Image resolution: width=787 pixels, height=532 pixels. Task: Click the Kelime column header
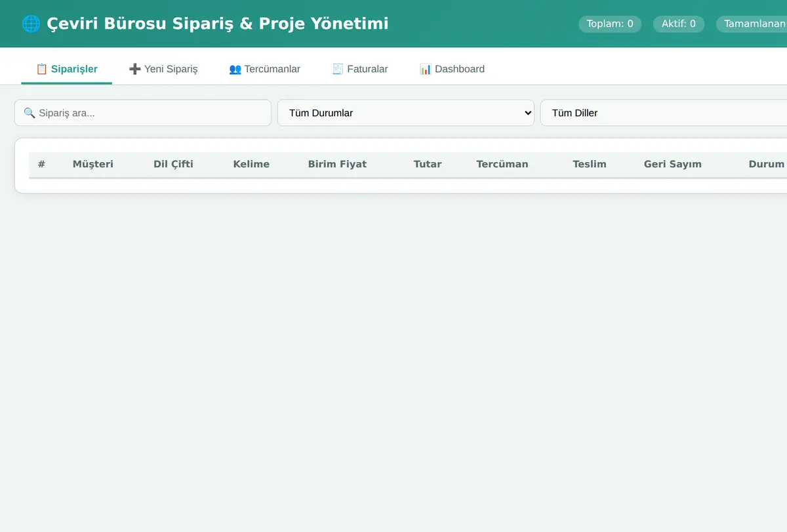[x=251, y=164]
